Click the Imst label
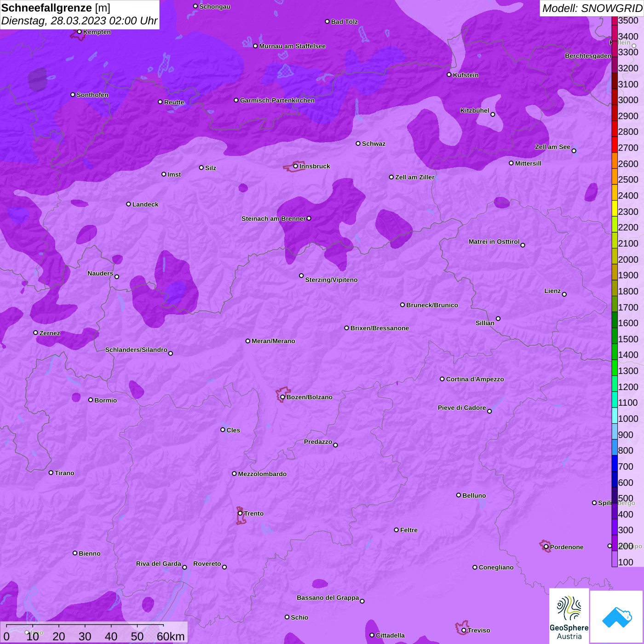This screenshot has width=644, height=644. [x=174, y=174]
